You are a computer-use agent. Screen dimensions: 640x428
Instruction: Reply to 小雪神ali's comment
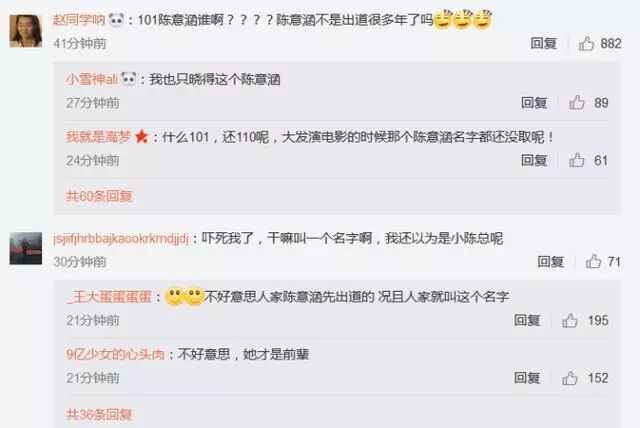[x=534, y=102]
